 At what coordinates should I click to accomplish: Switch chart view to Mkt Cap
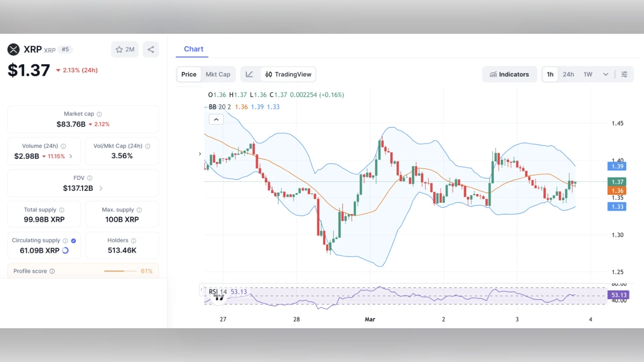[x=218, y=74]
